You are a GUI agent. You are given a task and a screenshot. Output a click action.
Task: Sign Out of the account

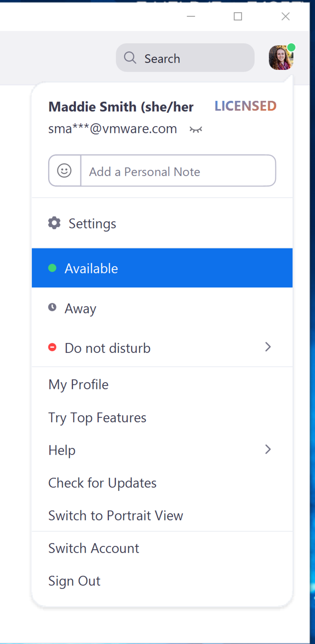(x=74, y=581)
